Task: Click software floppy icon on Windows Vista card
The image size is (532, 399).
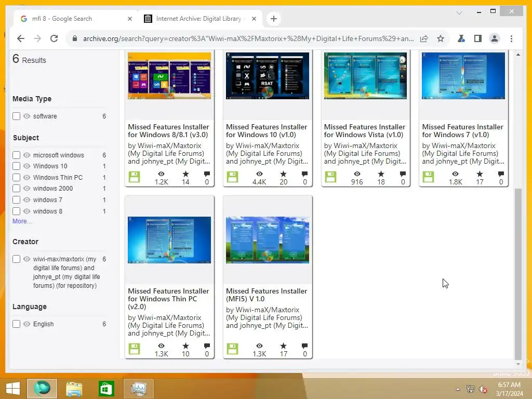Action: pos(330,177)
